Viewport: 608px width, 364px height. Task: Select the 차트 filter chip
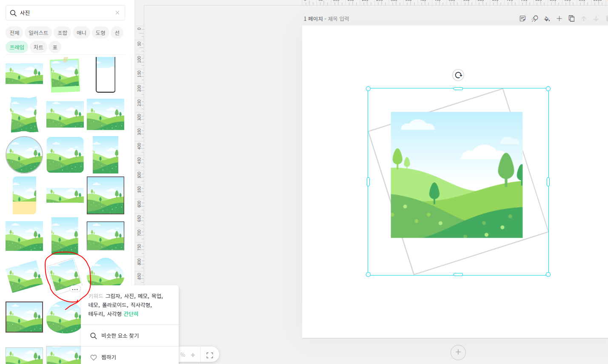coord(38,47)
